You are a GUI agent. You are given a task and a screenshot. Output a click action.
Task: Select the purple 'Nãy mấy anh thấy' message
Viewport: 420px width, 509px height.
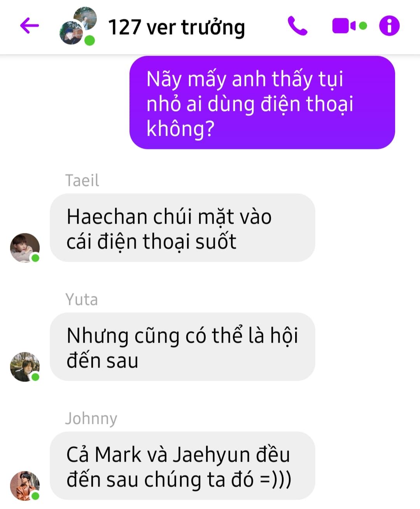click(262, 103)
